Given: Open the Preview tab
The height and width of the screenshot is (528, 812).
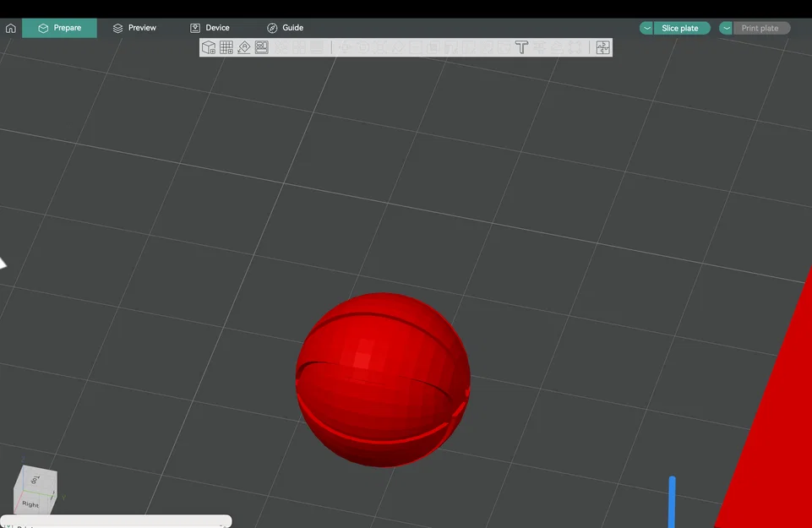Looking at the screenshot, I should (134, 28).
